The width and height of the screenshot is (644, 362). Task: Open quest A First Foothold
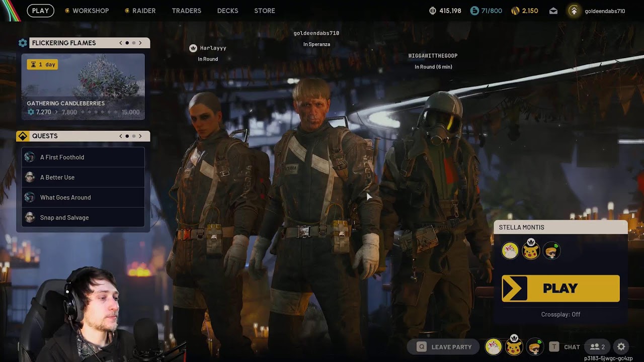coord(83,157)
